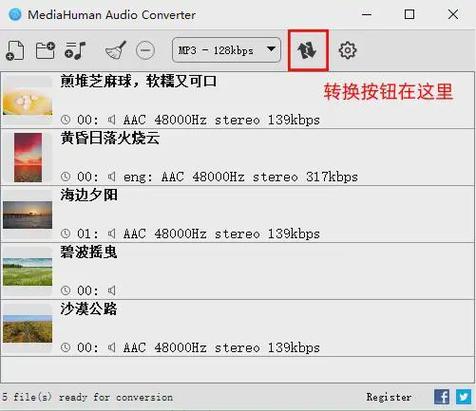Click audio info text of 海边夕阳 row
Screen dimensions: 476x411
click(221, 234)
